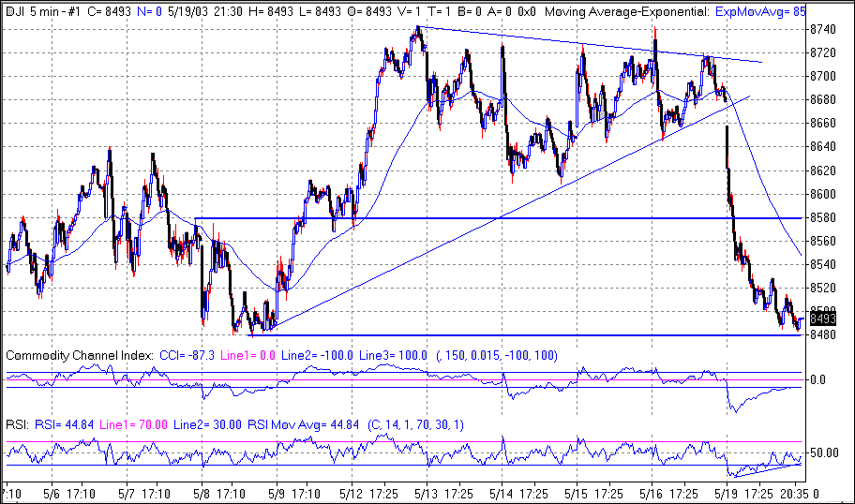Click the "Line1= 70.00" RSI value
Viewport: 855px width, 504px height.
pyautogui.click(x=133, y=424)
